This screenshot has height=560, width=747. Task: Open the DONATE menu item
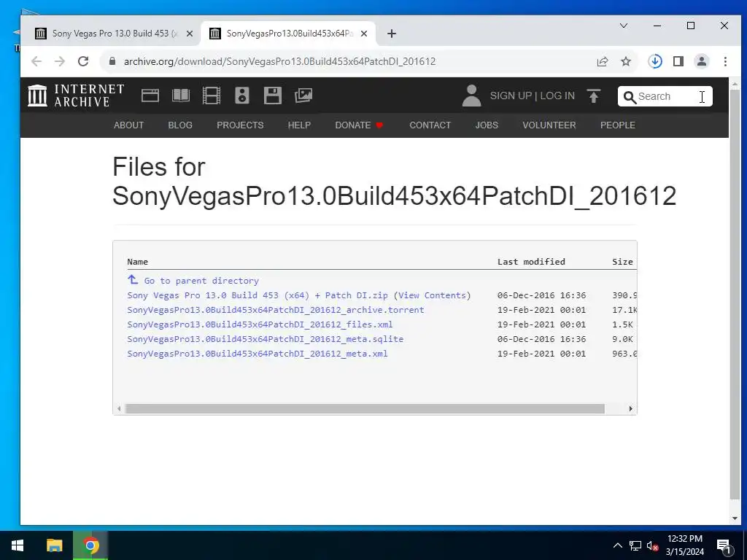[x=359, y=125]
